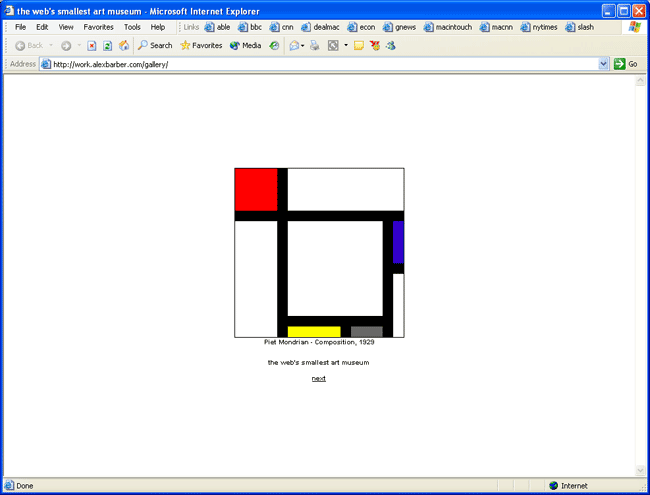Open the 'macnn' links bar shortcut
The height and width of the screenshot is (495, 650).
496,27
